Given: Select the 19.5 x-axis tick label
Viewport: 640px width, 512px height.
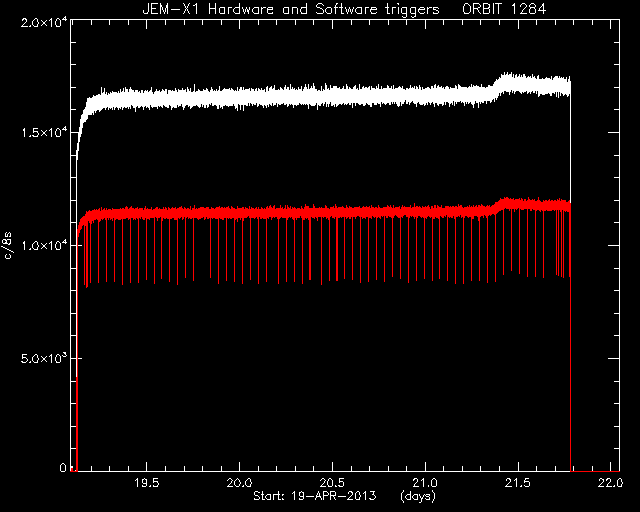Looking at the screenshot, I should pos(146,483).
